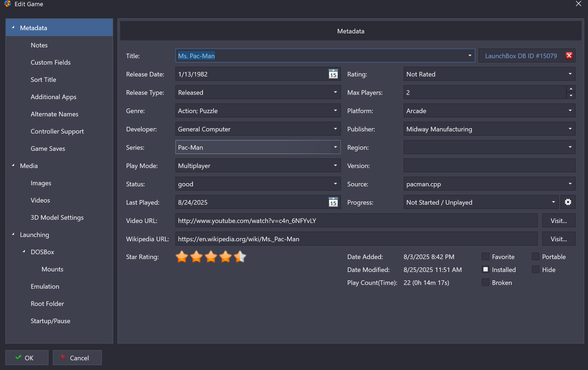The width and height of the screenshot is (588, 370).
Task: Click the Version input field
Action: tap(489, 166)
